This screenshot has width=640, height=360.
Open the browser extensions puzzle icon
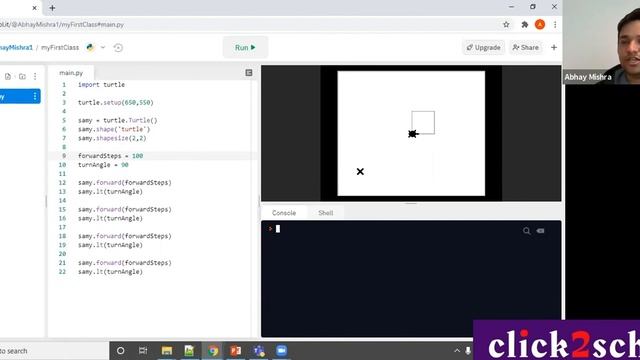(x=524, y=24)
